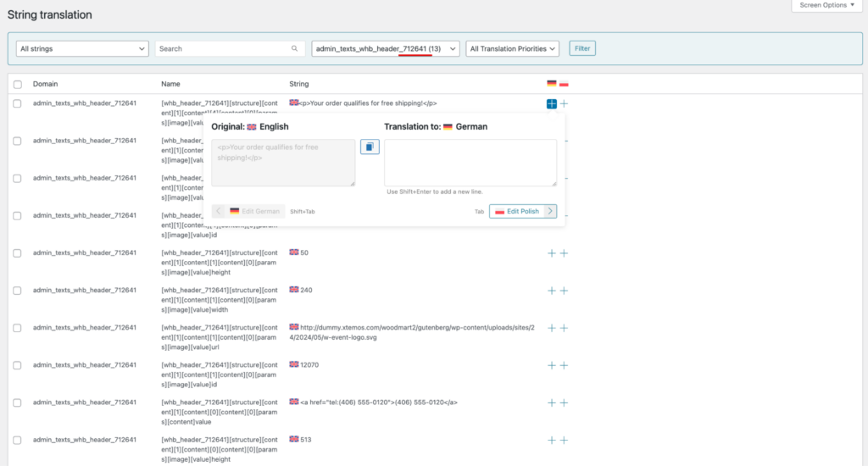Focus the Search input field
The width and height of the screenshot is (868, 466).
pyautogui.click(x=230, y=48)
